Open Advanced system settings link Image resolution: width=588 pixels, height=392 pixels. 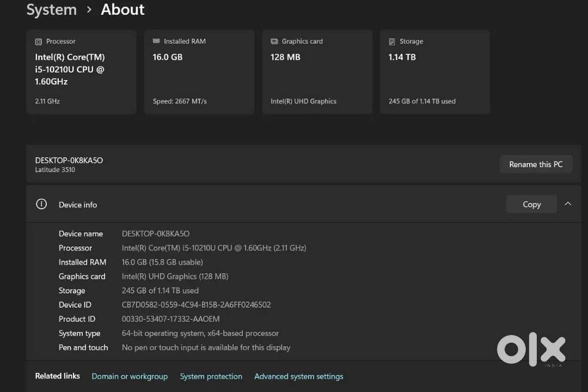coord(299,376)
